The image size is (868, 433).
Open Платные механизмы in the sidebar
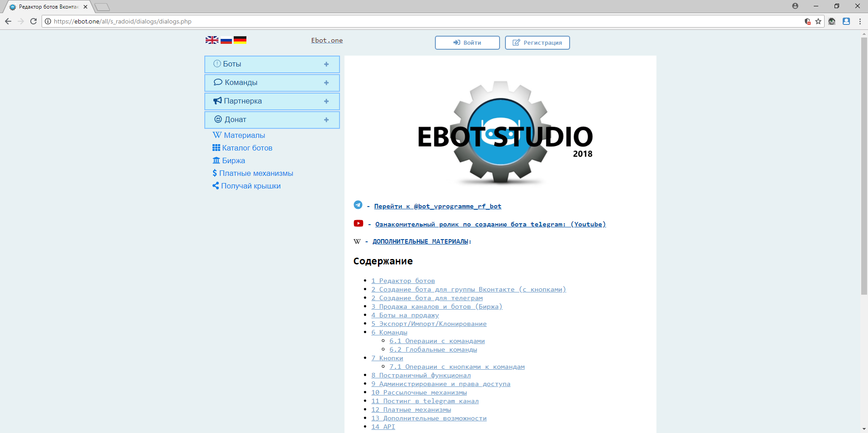[x=253, y=173]
